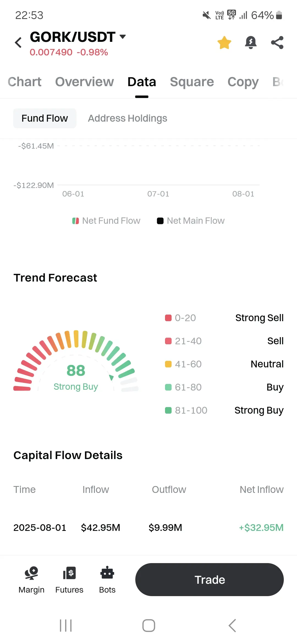Switch to the Chart tab
Image resolution: width=297 pixels, height=644 pixels.
point(24,82)
